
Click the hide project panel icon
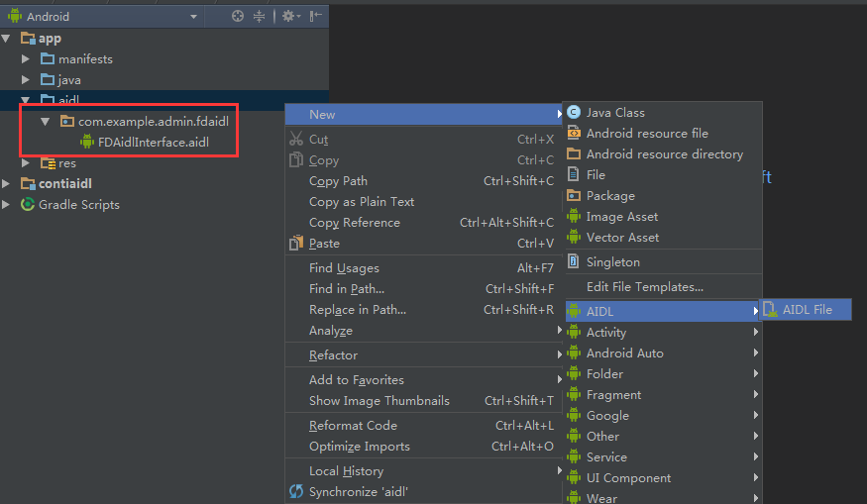(x=315, y=16)
